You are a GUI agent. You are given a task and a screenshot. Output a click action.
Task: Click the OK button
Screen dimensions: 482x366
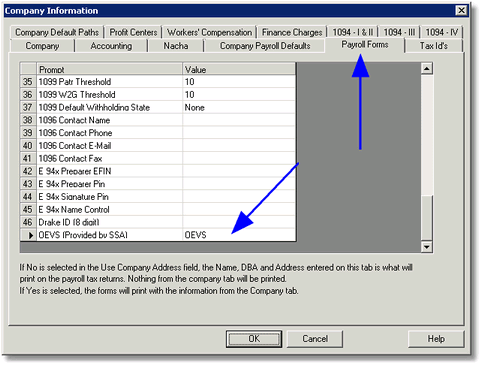[254, 339]
